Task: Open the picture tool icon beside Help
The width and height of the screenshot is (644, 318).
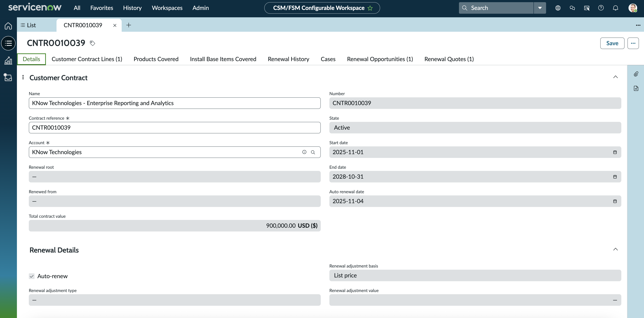Action: [587, 8]
